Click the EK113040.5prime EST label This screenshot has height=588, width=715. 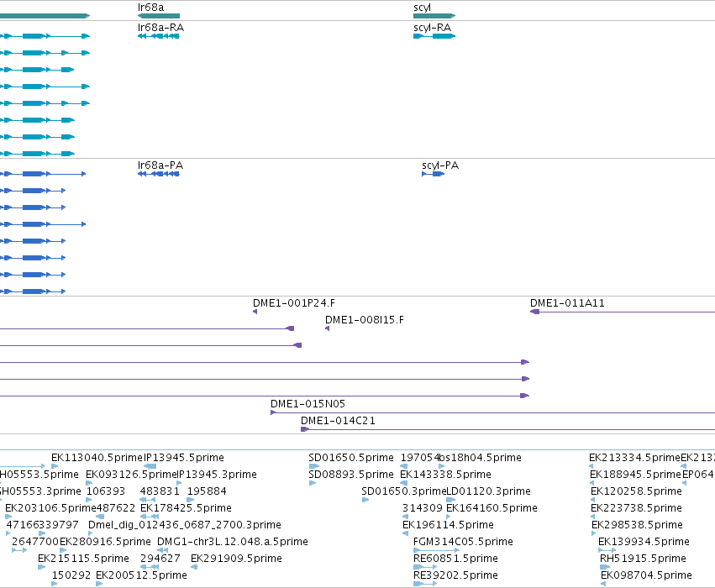(x=97, y=457)
